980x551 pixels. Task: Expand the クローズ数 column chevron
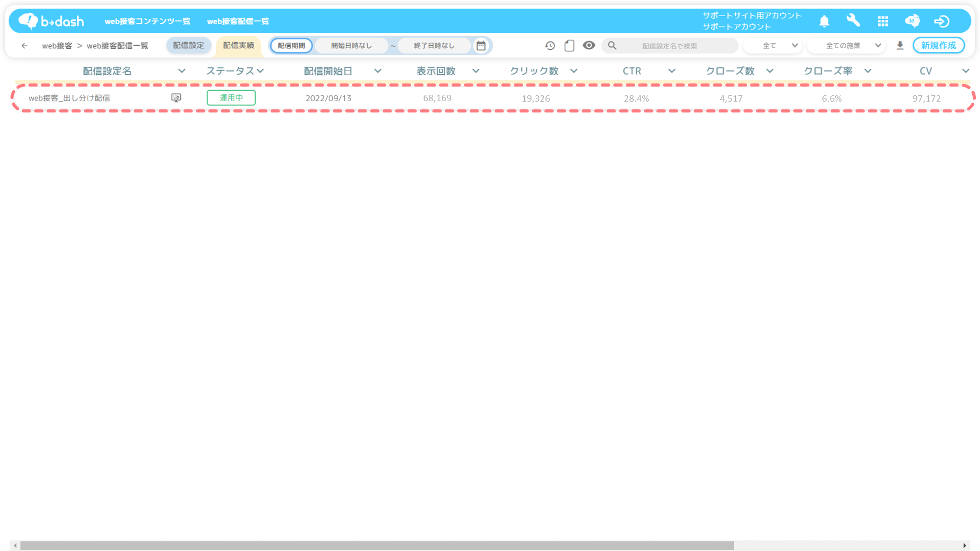click(x=769, y=71)
